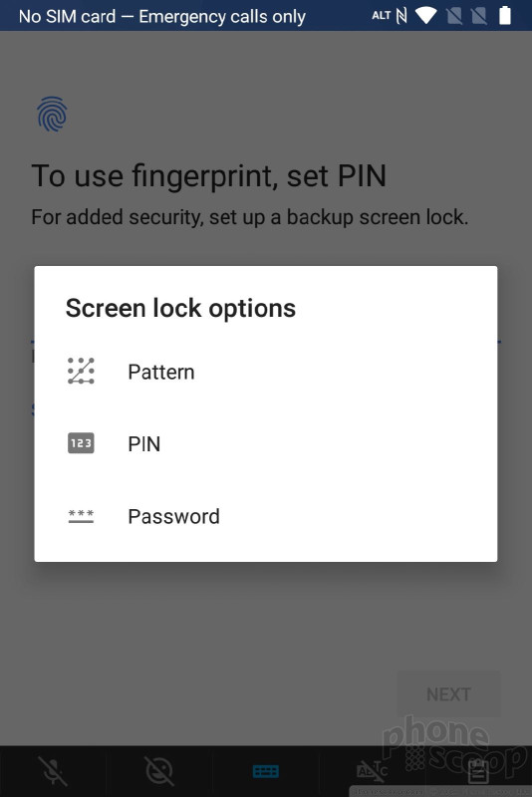Screen dimensions: 532x797
Task: Click the asterisks Password icon
Action: click(x=81, y=516)
